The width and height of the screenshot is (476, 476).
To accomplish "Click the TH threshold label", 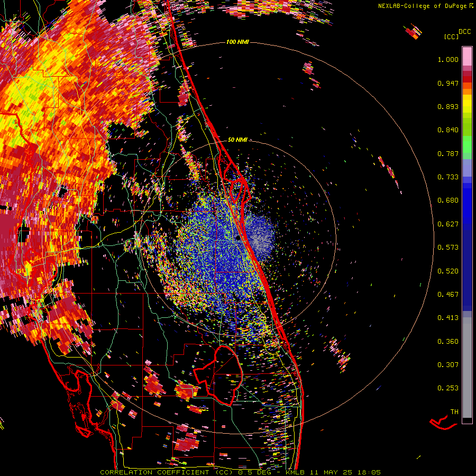I will click(x=454, y=412).
